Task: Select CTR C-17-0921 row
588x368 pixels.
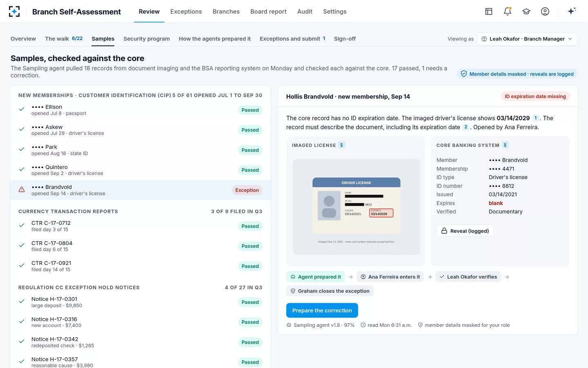Action: coord(140,266)
